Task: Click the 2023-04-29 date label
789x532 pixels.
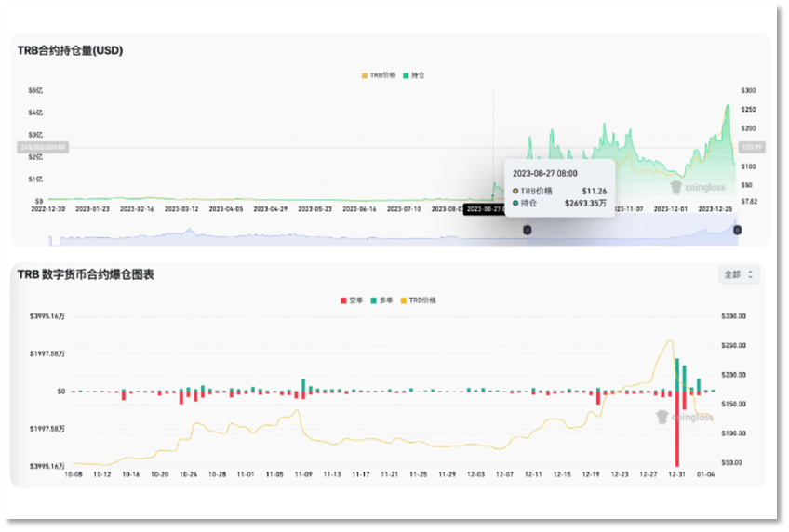Action: [270, 209]
